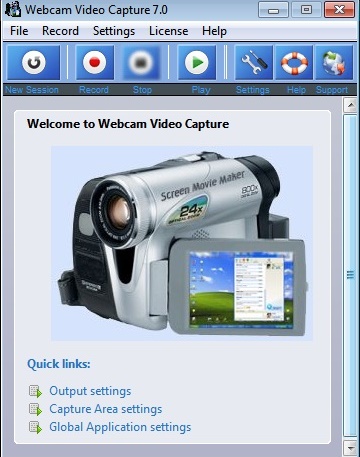360x457 pixels.
Task: Start a New Session with the refresh icon
Action: click(x=33, y=63)
